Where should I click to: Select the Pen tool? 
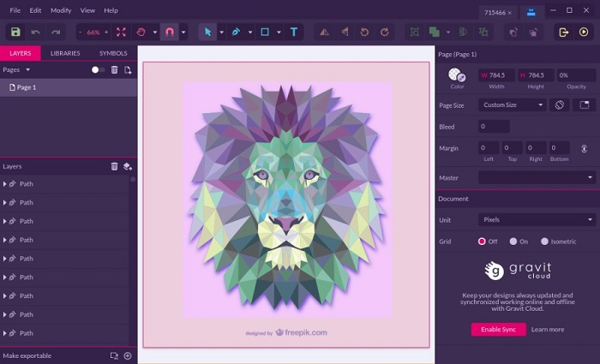236,33
